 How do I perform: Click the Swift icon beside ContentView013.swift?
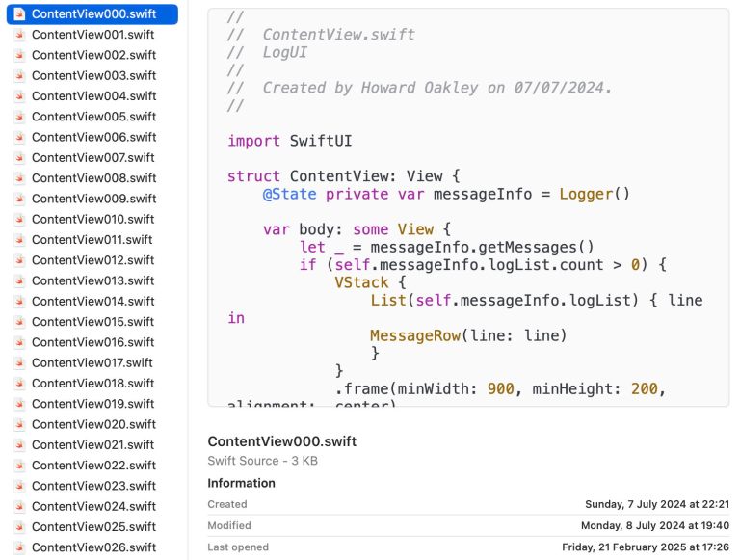pos(19,280)
